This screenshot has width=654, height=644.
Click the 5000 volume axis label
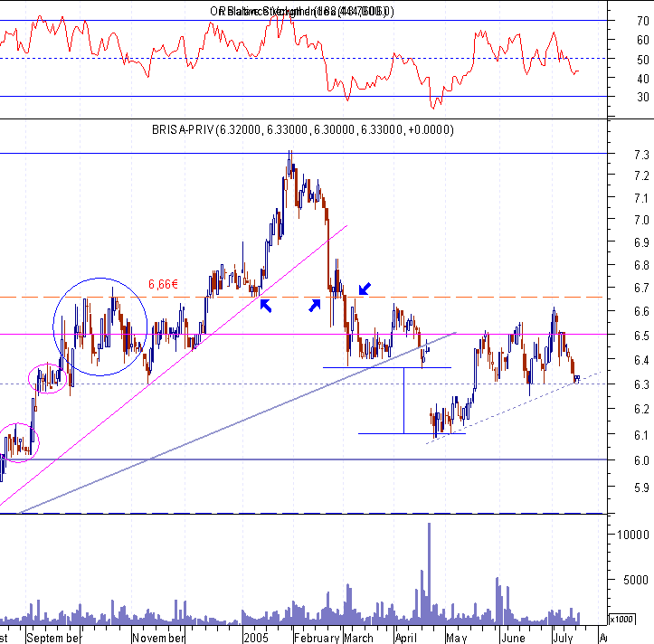pos(636,580)
